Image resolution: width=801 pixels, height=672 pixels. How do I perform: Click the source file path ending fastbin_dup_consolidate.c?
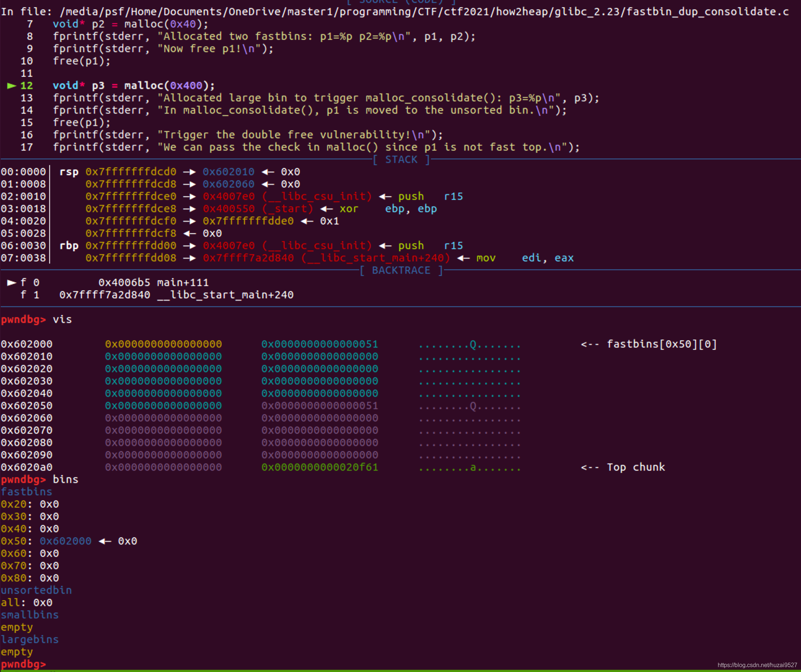(424, 12)
